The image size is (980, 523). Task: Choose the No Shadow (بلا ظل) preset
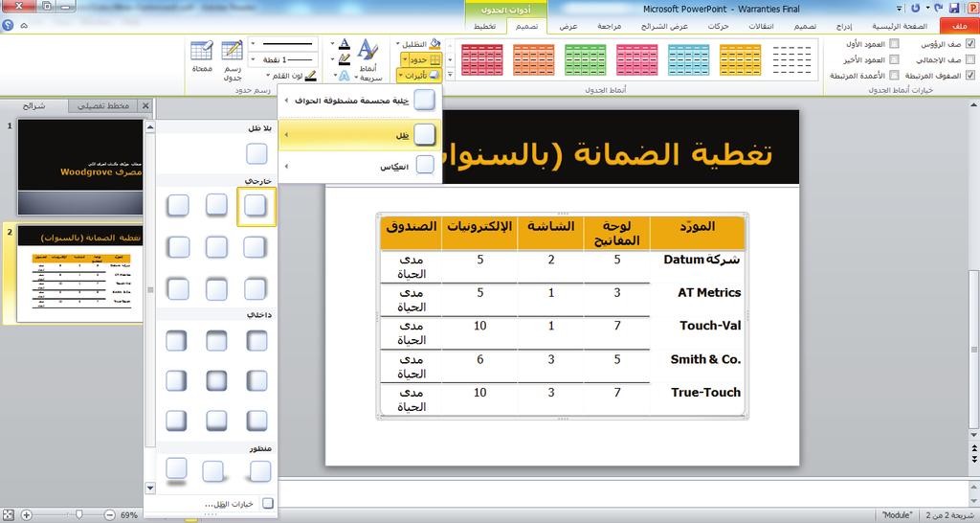(256, 153)
